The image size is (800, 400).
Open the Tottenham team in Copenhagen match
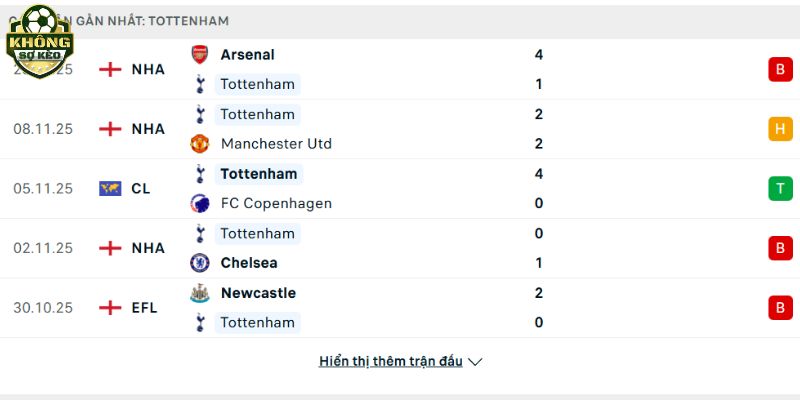pyautogui.click(x=258, y=174)
